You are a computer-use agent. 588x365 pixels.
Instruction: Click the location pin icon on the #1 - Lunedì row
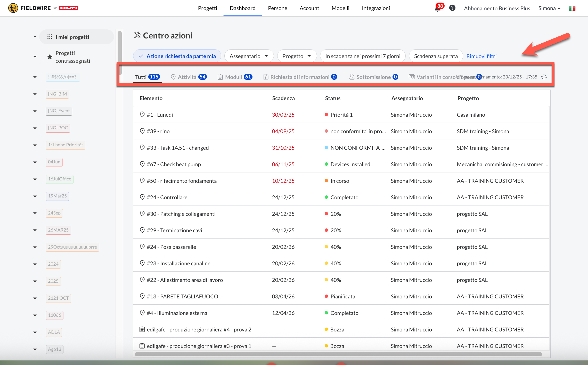[x=142, y=115]
